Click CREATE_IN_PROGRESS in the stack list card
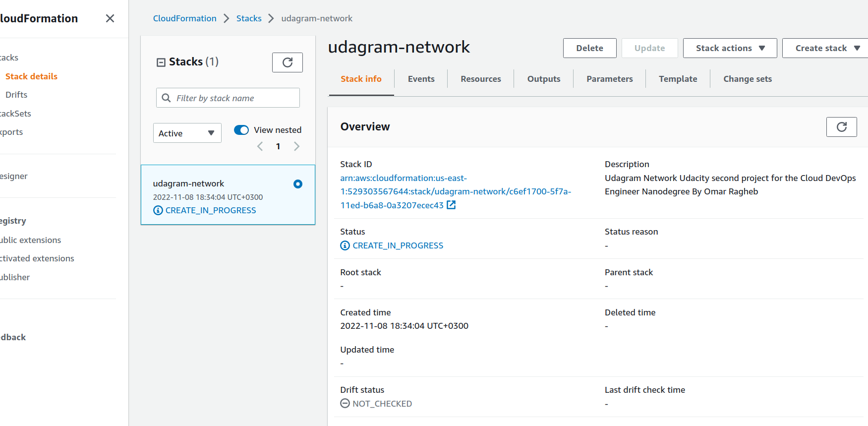Image resolution: width=868 pixels, height=426 pixels. pos(211,210)
